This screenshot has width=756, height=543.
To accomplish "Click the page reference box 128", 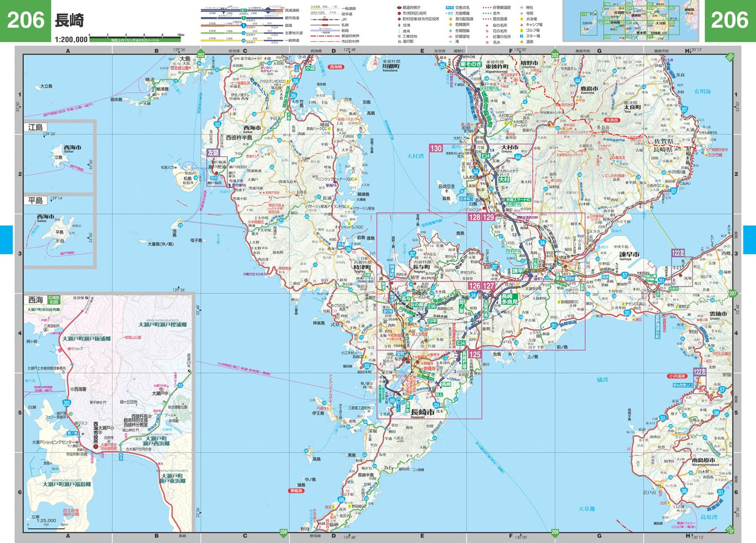I will pos(475,217).
